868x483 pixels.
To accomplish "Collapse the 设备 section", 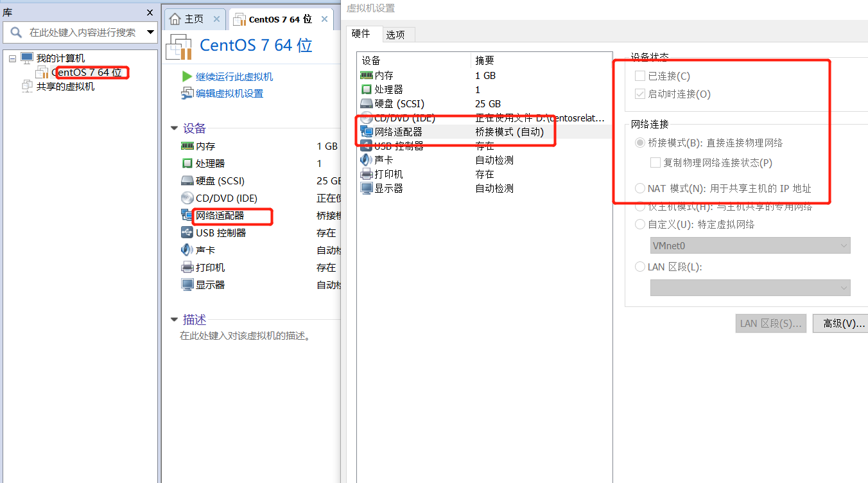I will pyautogui.click(x=173, y=128).
